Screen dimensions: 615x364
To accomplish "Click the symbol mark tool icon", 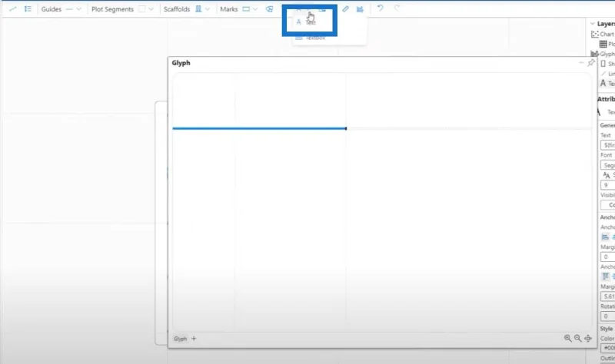I will pyautogui.click(x=269, y=9).
